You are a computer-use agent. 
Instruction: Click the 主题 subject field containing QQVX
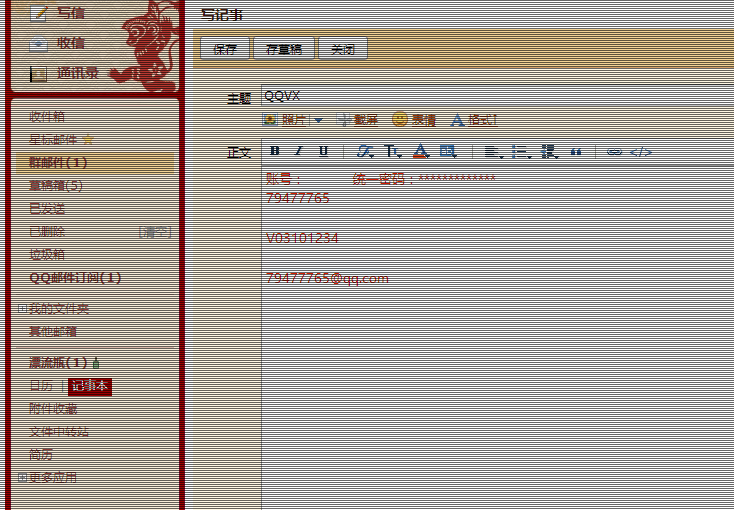(497, 96)
